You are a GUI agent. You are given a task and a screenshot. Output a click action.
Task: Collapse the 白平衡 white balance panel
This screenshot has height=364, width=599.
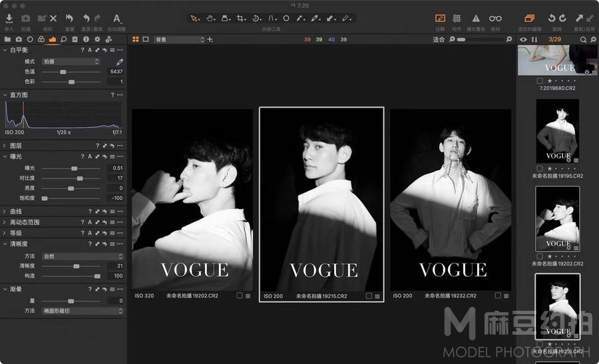tap(5, 50)
